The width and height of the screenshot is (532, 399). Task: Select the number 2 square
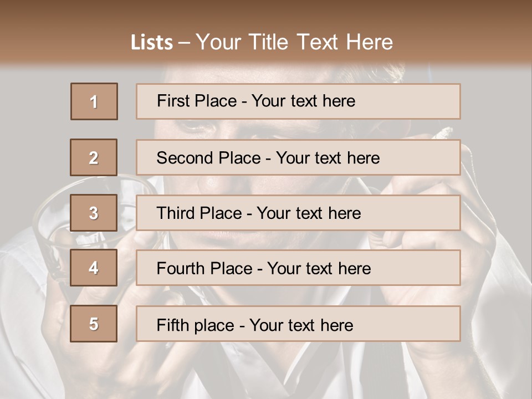coord(94,157)
